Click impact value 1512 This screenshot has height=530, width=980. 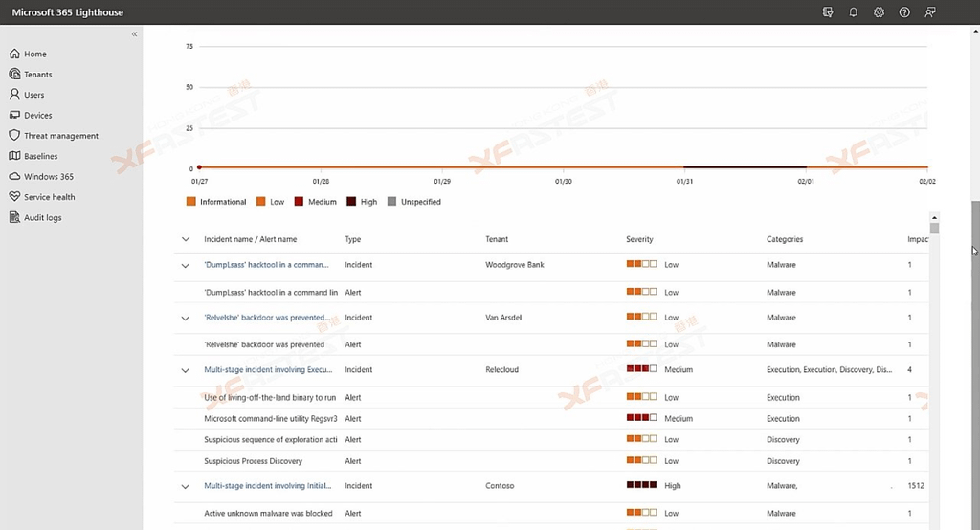point(916,486)
